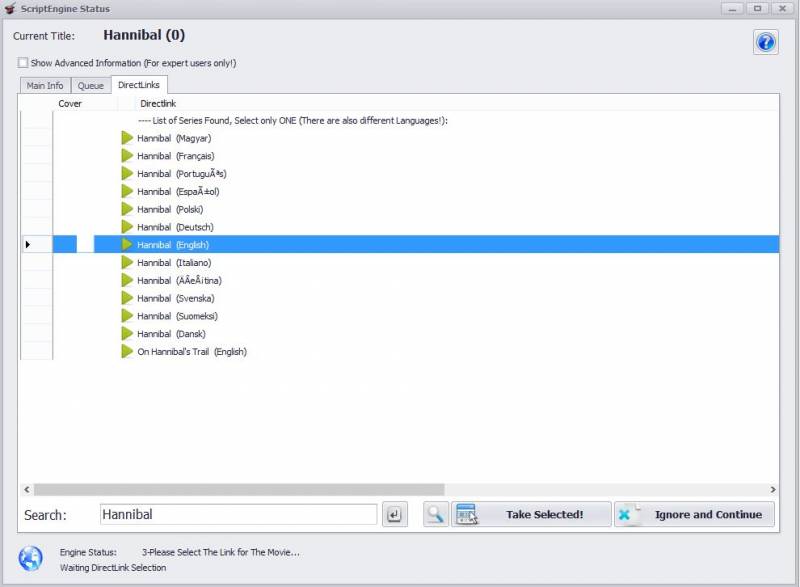Image resolution: width=800 pixels, height=587 pixels.
Task: Click into the Search field containing Hannibal
Action: [238, 514]
